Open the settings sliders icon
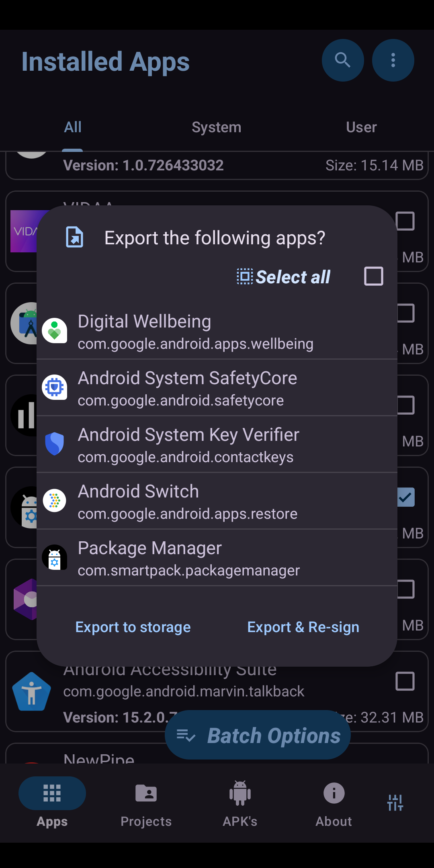 pyautogui.click(x=395, y=802)
